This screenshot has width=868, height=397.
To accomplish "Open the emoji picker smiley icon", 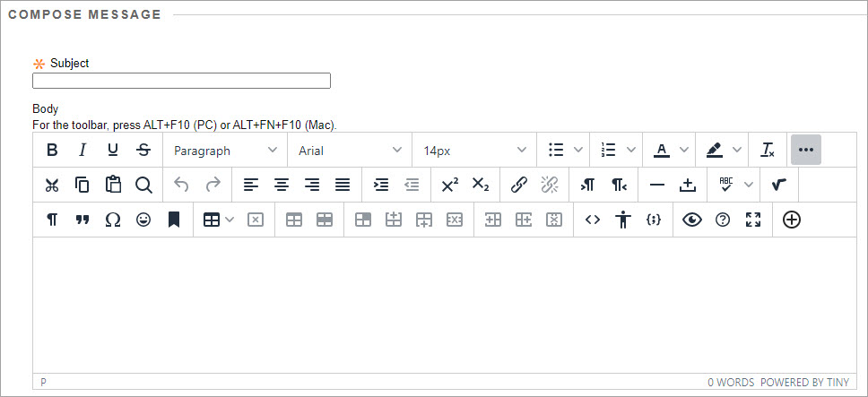I will coord(143,220).
